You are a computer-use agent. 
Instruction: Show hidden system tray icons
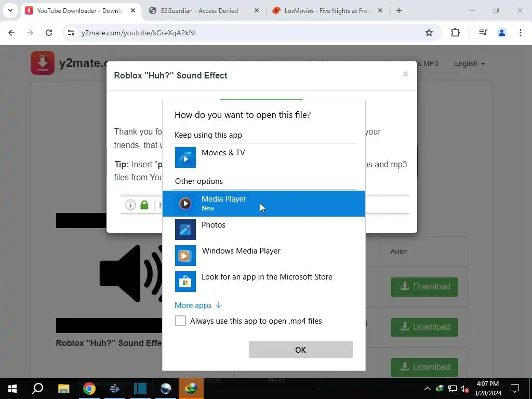428,389
